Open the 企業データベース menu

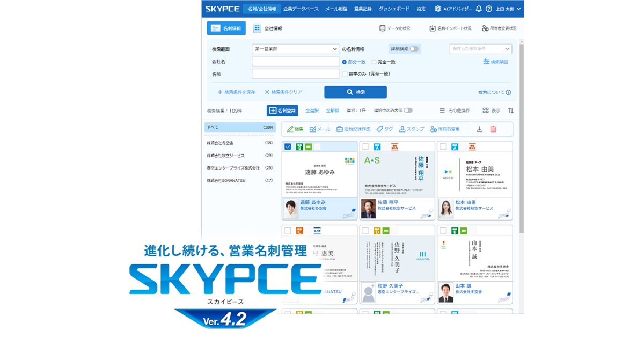pos(301,9)
